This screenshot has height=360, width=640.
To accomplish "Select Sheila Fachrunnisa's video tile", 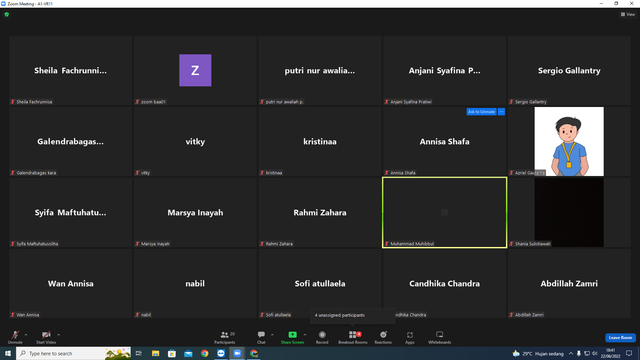I will click(x=71, y=71).
